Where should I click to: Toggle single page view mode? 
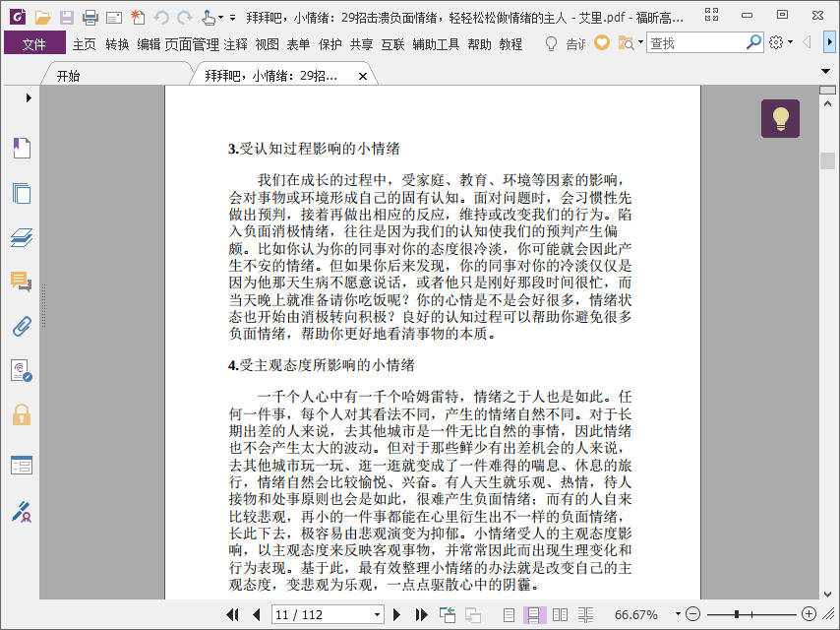pos(509,614)
